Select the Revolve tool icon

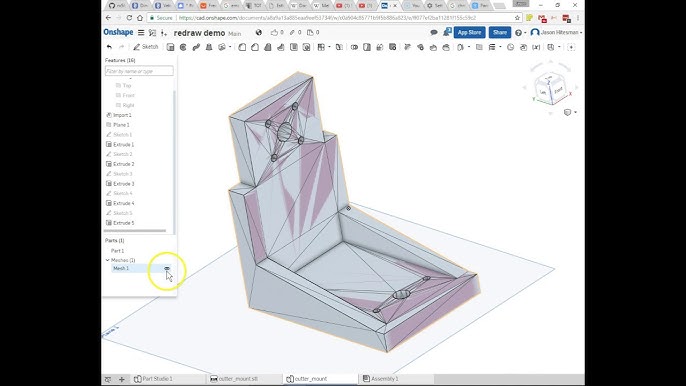183,47
